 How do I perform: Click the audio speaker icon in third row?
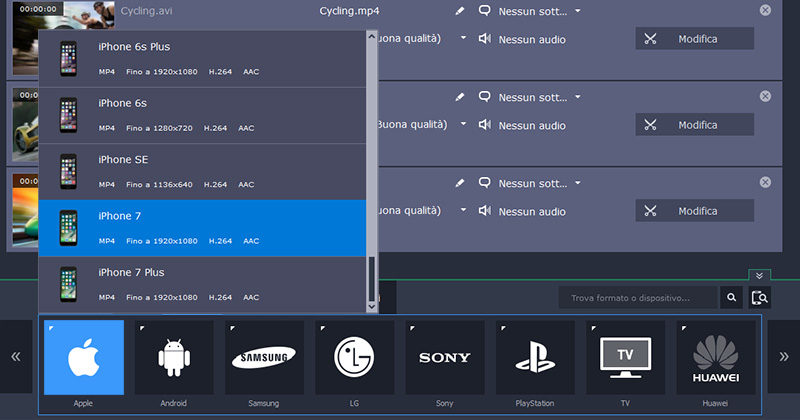[485, 211]
